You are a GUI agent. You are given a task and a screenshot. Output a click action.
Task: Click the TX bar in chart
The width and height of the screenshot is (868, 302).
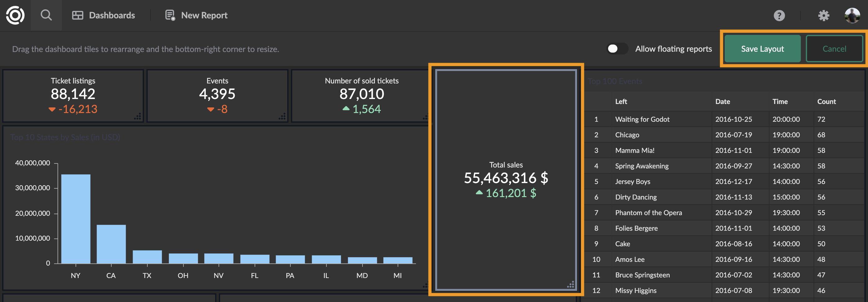pos(147,257)
